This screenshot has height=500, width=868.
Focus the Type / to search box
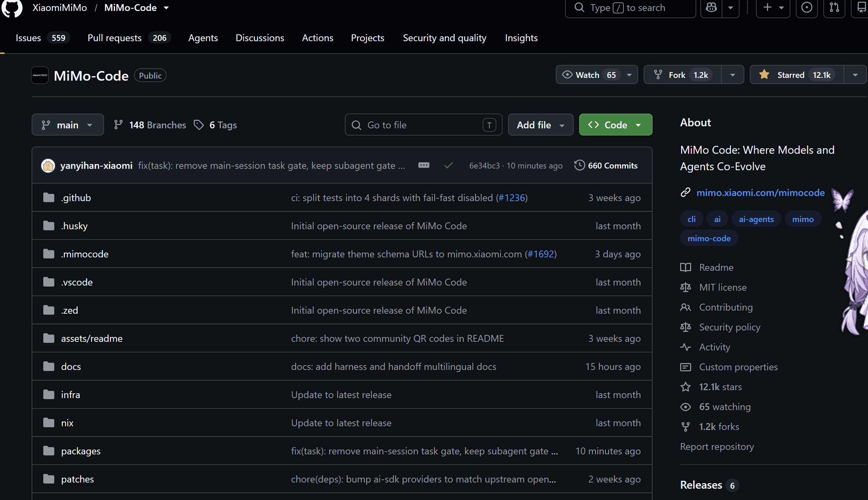(x=630, y=8)
